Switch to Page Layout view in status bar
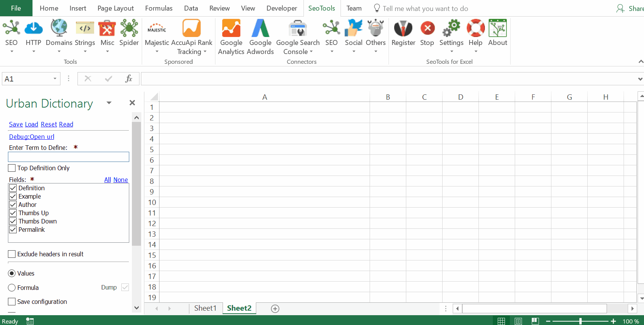Viewport: 644px width, 325px height. pos(519,321)
